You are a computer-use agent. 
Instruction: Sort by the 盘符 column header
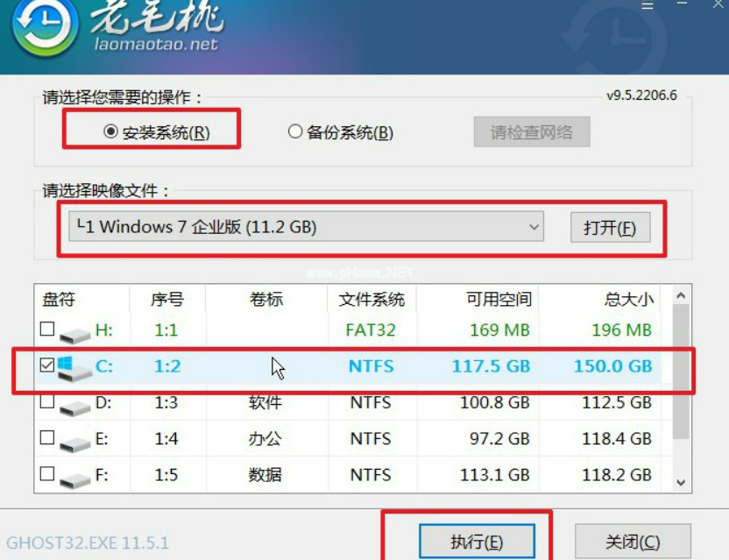(x=60, y=300)
